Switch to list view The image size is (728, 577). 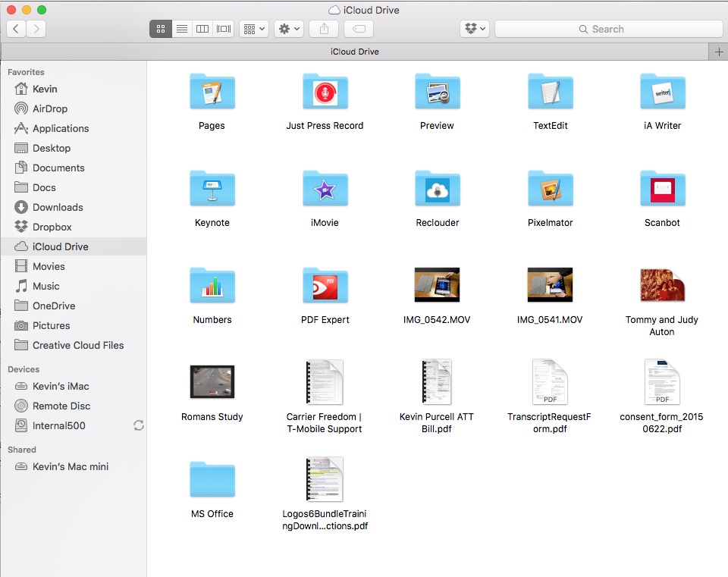coord(182,29)
